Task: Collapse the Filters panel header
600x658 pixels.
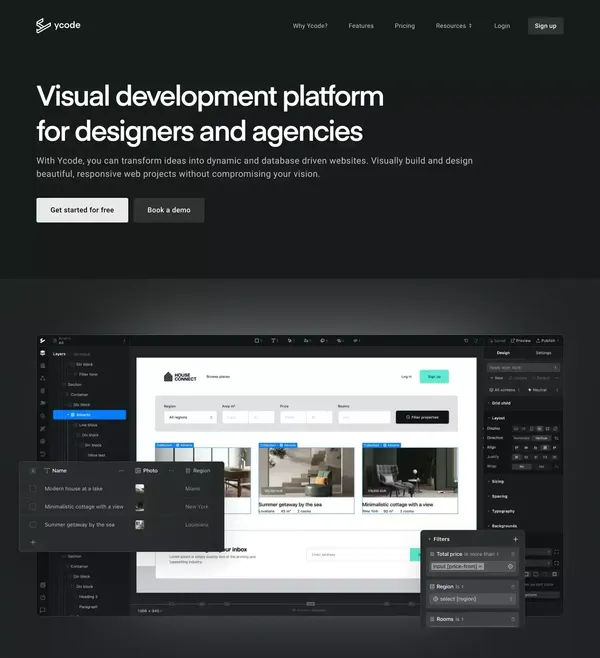Action: coord(439,539)
